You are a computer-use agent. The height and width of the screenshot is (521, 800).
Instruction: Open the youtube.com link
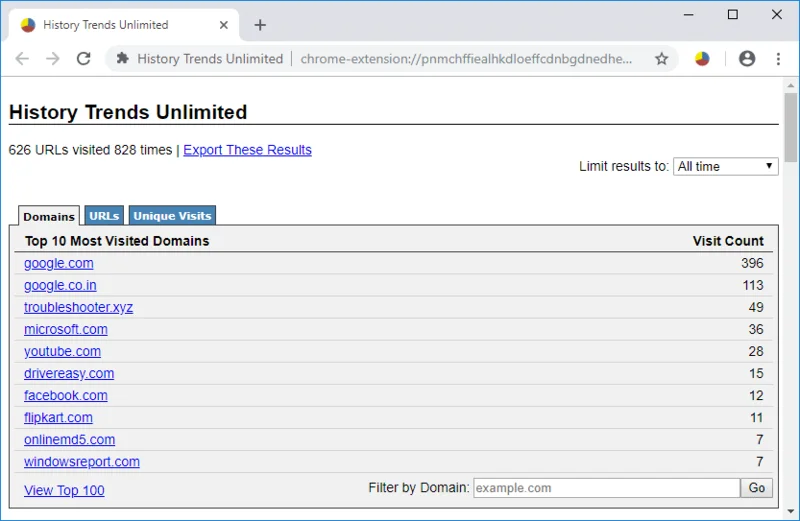coord(62,351)
